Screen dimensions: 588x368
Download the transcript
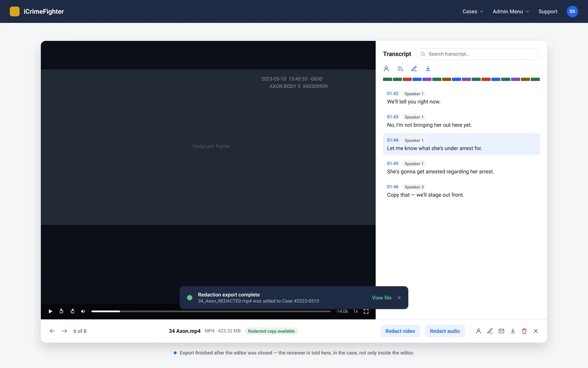pos(428,69)
